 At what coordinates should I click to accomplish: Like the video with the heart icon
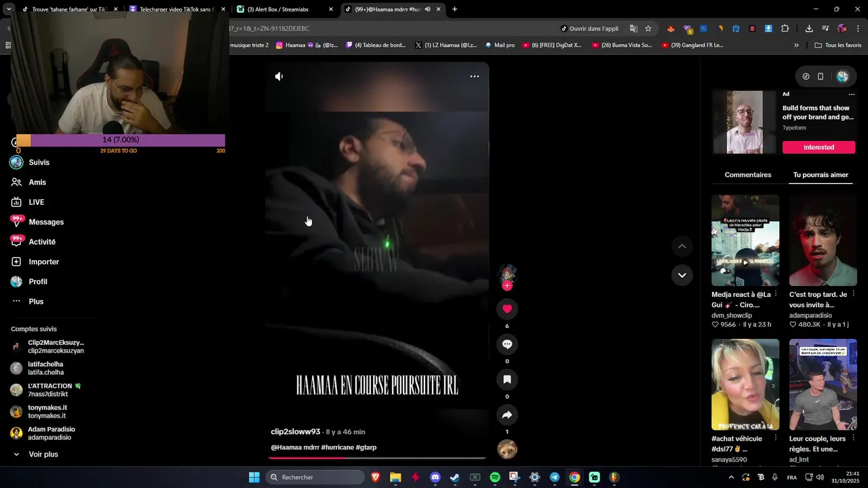point(507,309)
